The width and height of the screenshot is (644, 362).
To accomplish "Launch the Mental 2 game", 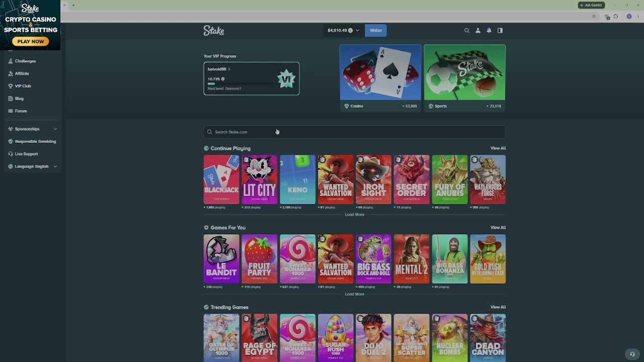I will [x=412, y=259].
